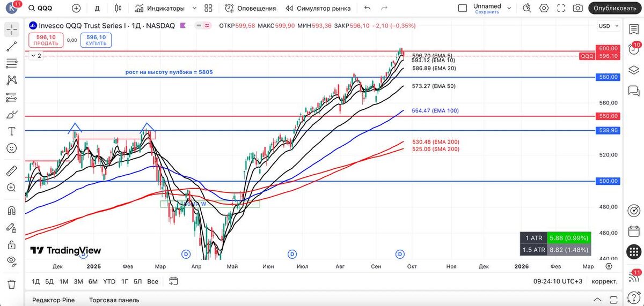Toggle stay-in-drawing-mode pencil lock
Viewport: 644px width, 306px height.
(x=11, y=227)
